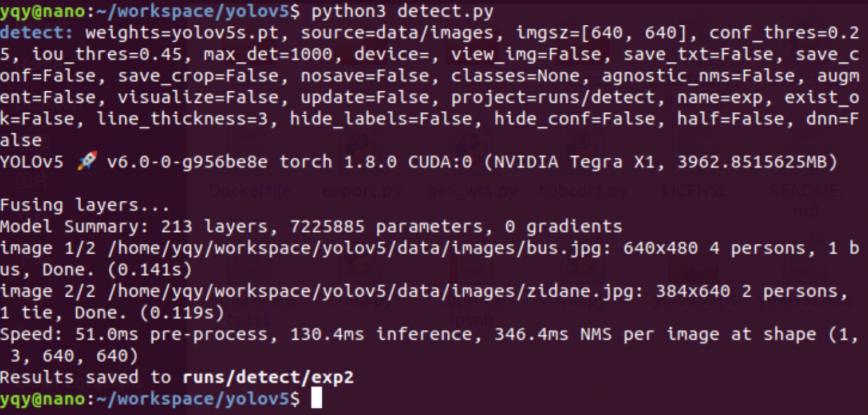
Task: Click the faint hubconf.py file label
Action: pos(583,190)
